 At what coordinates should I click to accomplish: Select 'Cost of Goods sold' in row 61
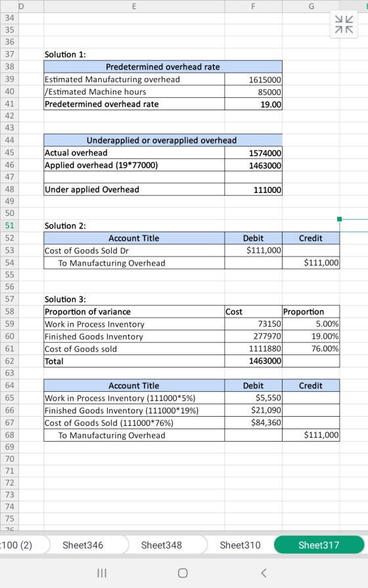pos(134,348)
